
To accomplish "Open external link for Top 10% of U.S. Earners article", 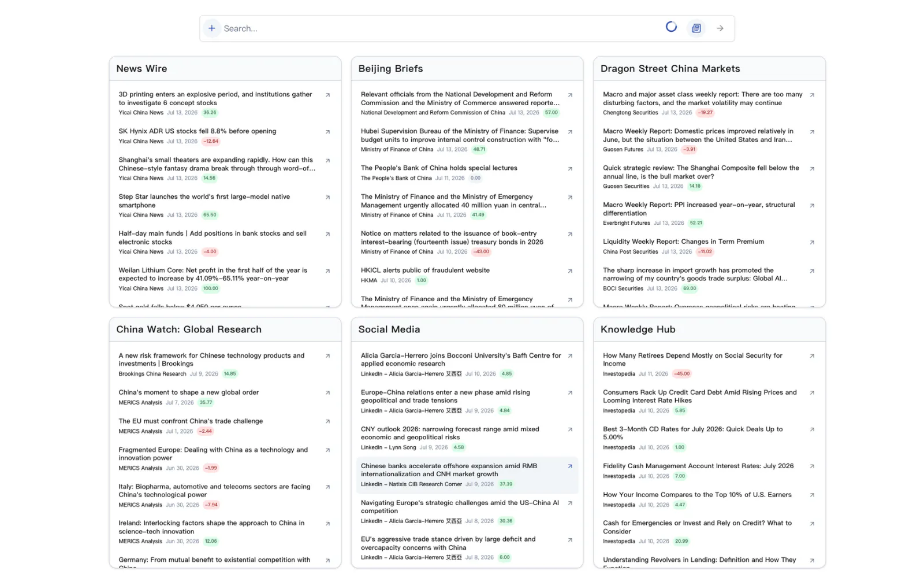I will [x=812, y=495].
